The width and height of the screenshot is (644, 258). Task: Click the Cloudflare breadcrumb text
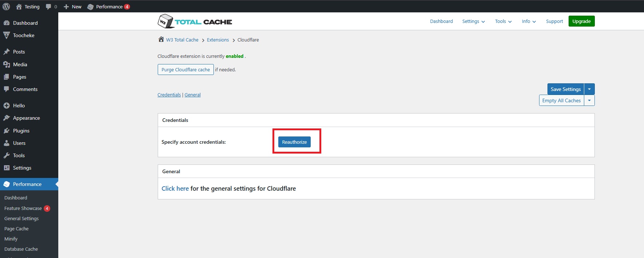[248, 40]
